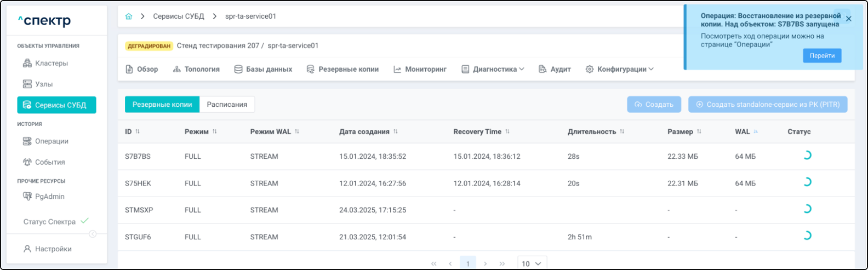Open Кластеры in the sidebar
This screenshot has width=868, height=270.
click(51, 64)
